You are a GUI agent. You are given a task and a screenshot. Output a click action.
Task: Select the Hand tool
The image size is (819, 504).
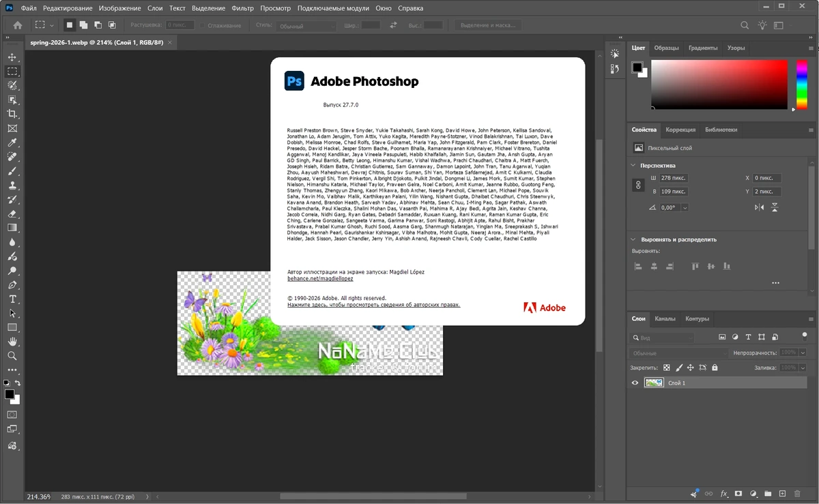[x=12, y=342]
